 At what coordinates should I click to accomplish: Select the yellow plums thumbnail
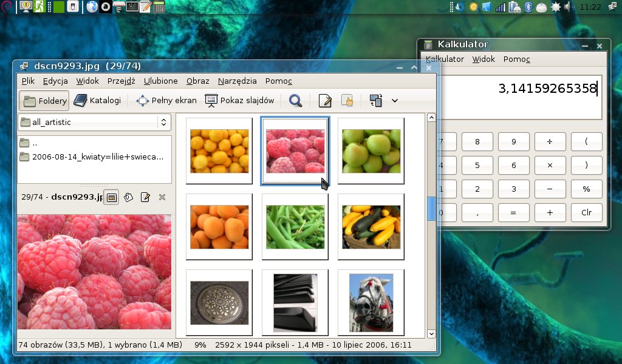(219, 151)
